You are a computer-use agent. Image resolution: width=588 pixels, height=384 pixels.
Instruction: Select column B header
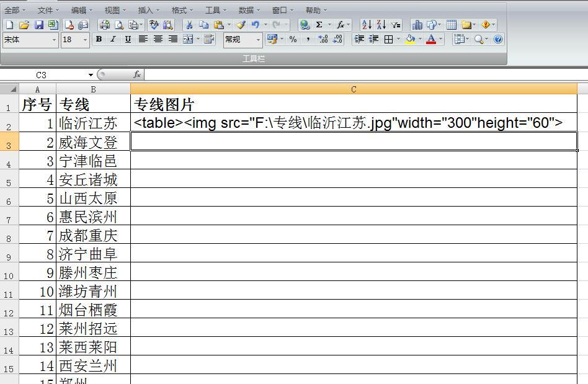94,89
